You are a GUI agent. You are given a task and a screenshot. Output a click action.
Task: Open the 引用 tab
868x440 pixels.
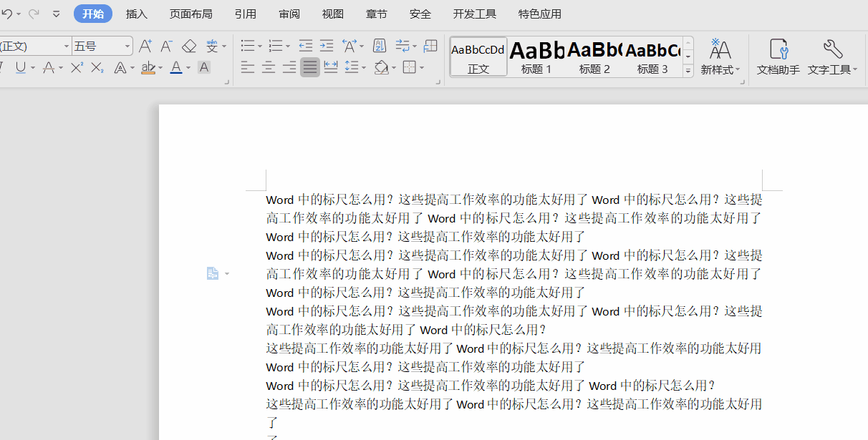(246, 14)
